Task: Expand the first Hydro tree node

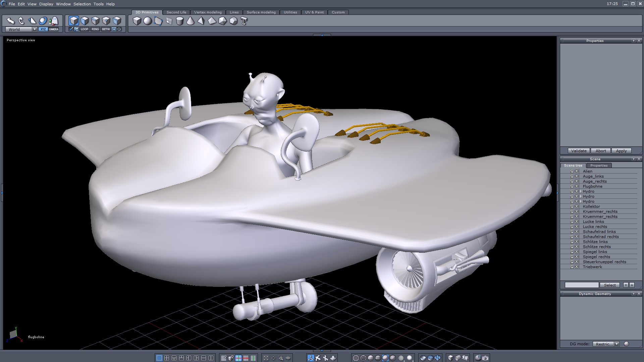Action: 581,191
